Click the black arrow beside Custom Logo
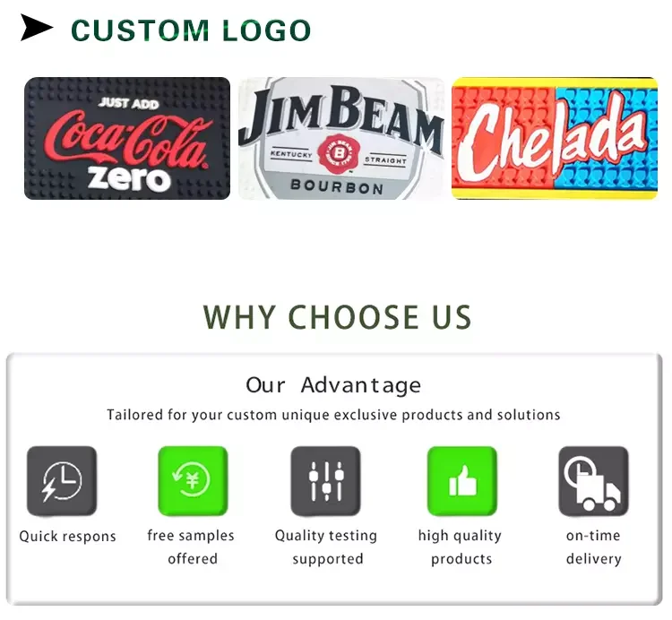This screenshot has height=620, width=672. click(x=37, y=28)
